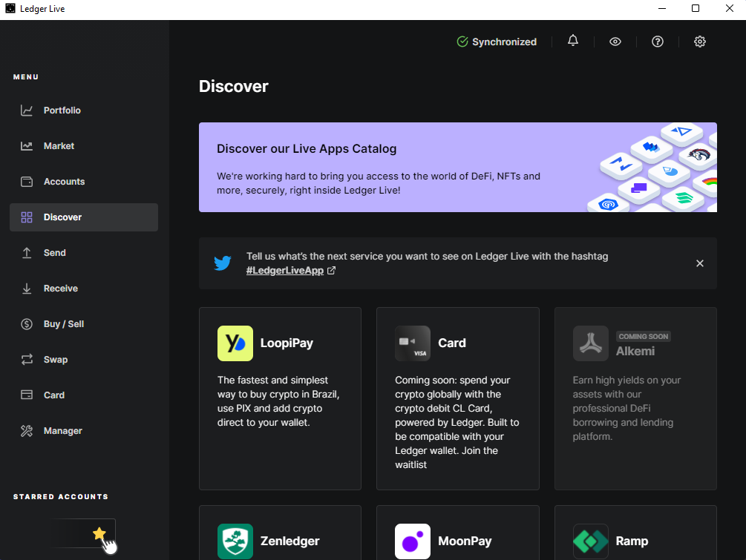Click the Synchronized status indicator

point(497,42)
